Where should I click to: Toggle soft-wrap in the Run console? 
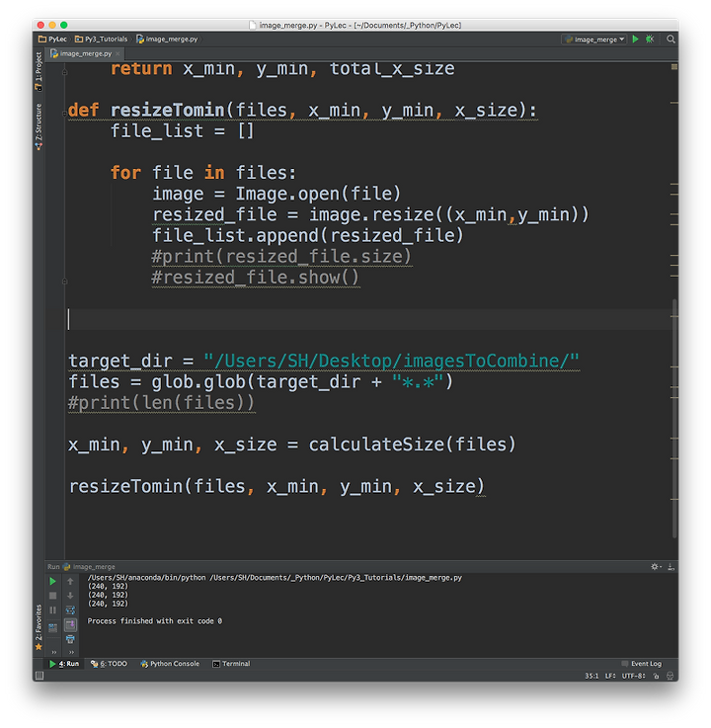70,610
